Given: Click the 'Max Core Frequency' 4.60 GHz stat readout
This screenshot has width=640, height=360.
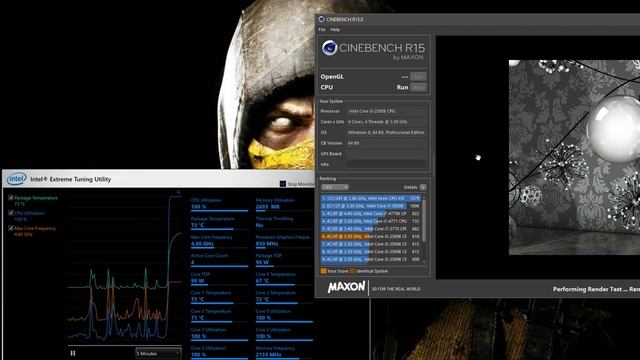Looking at the screenshot, I should click(x=219, y=241).
